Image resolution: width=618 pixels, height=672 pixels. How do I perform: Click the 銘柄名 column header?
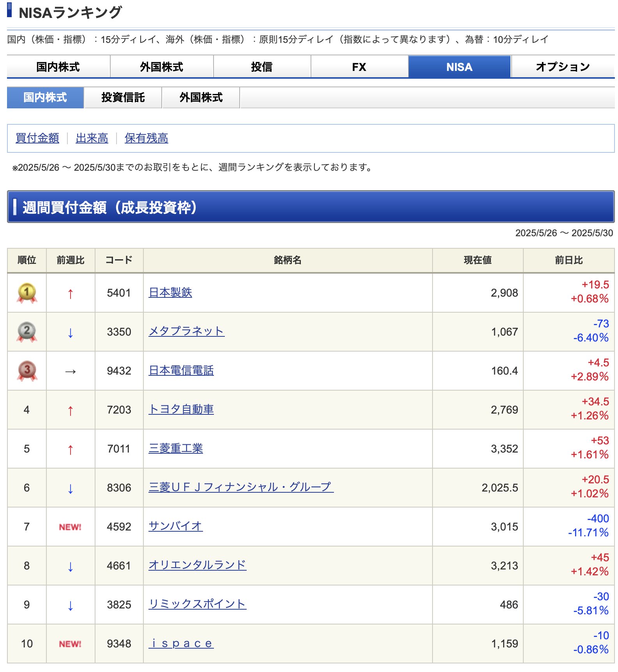[x=288, y=260]
